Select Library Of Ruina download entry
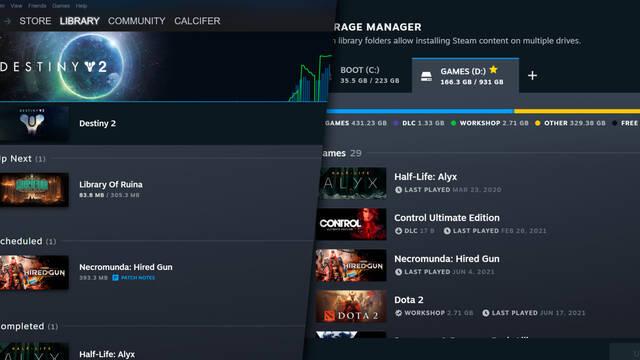640x360 pixels. [111, 184]
